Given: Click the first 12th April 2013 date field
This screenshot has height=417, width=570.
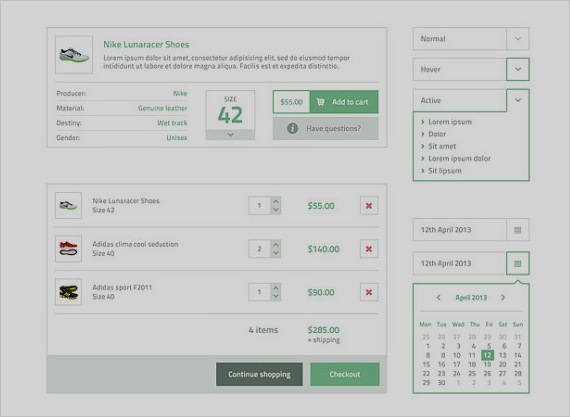Looking at the screenshot, I should 459,230.
